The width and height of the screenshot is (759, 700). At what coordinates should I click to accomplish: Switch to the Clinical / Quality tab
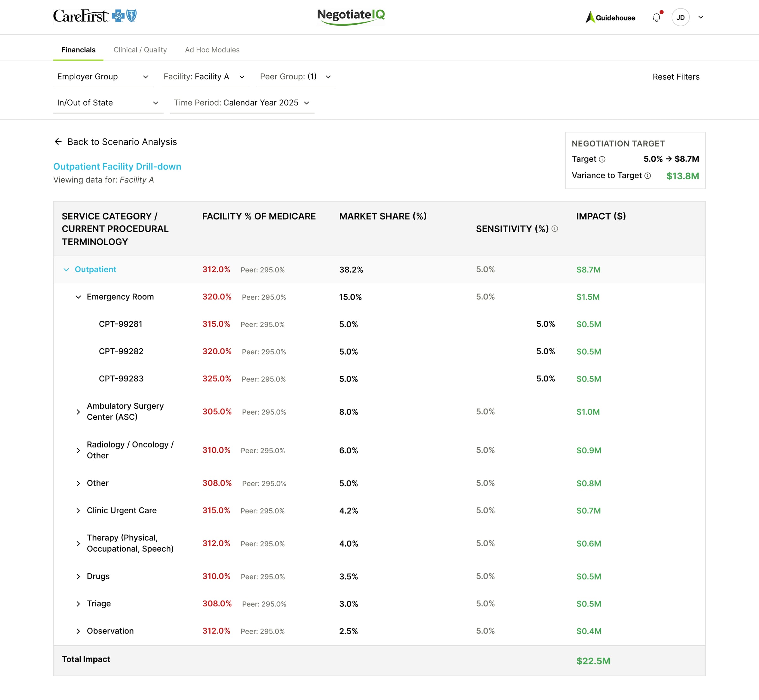click(x=140, y=50)
